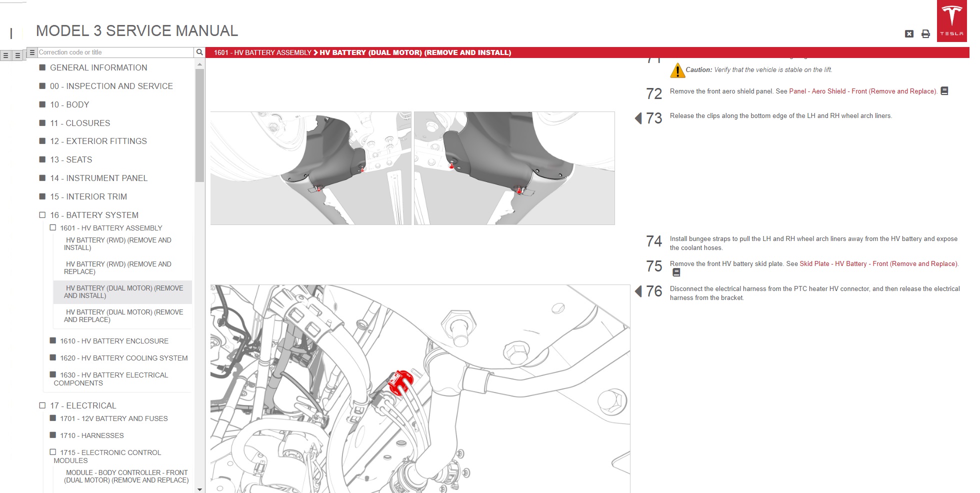Expand 14 - INSTRUMENT PANEL section
Viewport: 980px width, 493px height.
[x=42, y=178]
